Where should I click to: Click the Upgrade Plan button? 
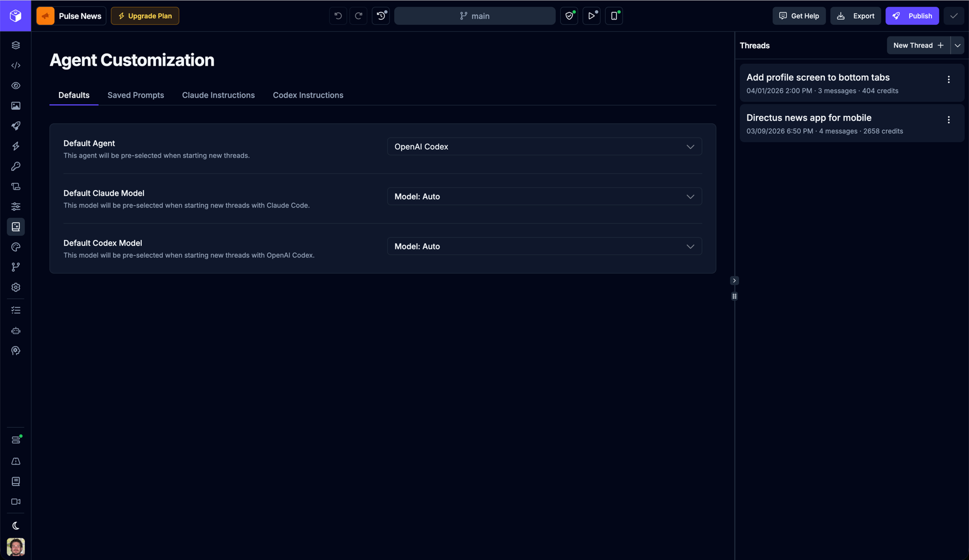[145, 16]
